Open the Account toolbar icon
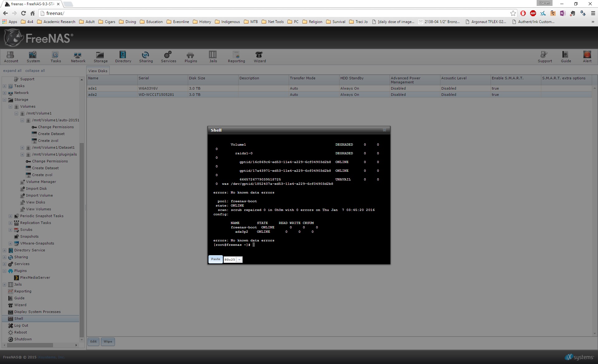 pos(11,57)
